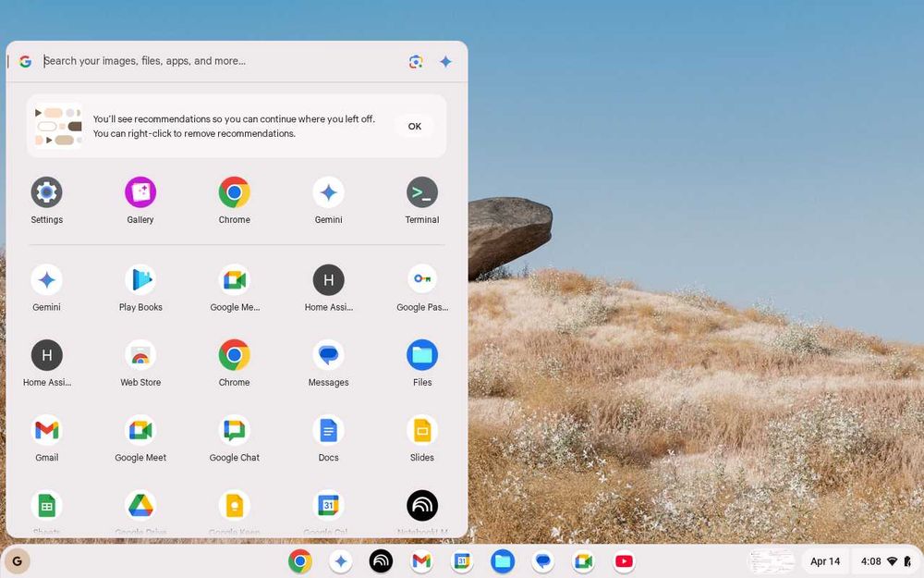
Task: Open the Google Password Manager app
Action: coord(422,279)
